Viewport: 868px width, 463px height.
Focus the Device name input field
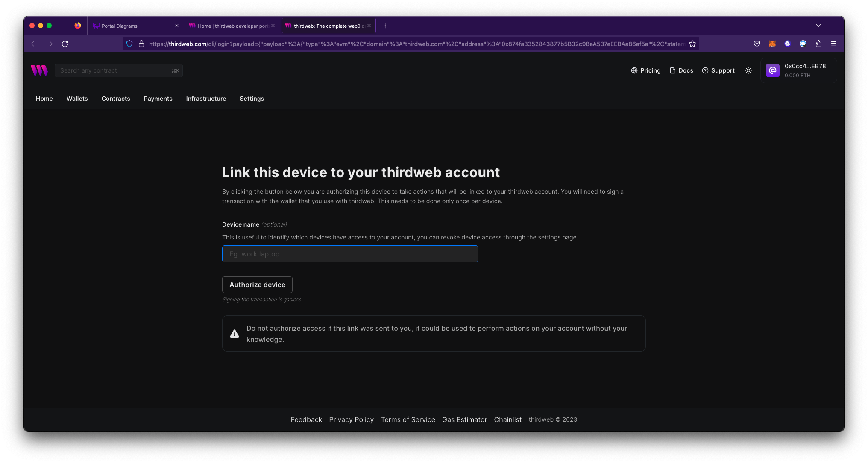[x=350, y=254]
